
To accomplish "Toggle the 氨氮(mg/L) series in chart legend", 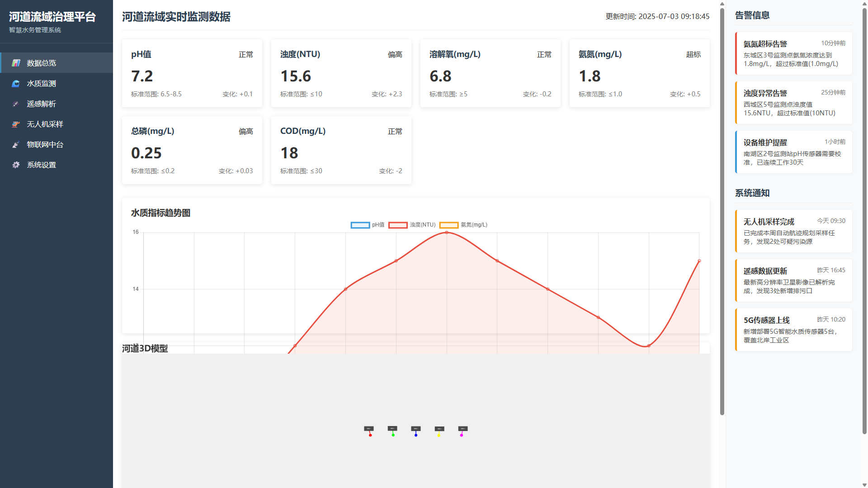I will tap(463, 225).
